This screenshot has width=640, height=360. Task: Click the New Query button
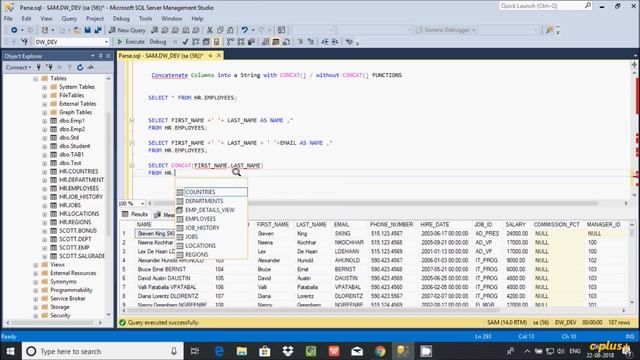click(127, 30)
